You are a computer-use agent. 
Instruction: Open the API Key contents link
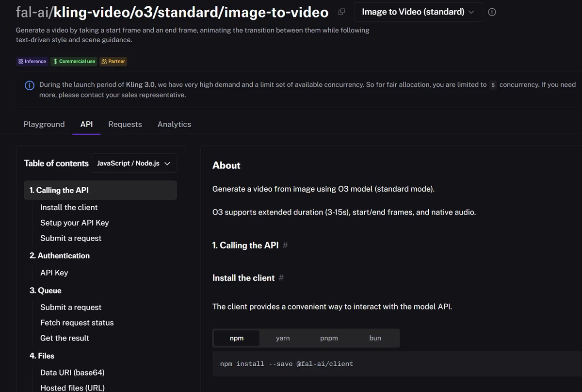54,273
